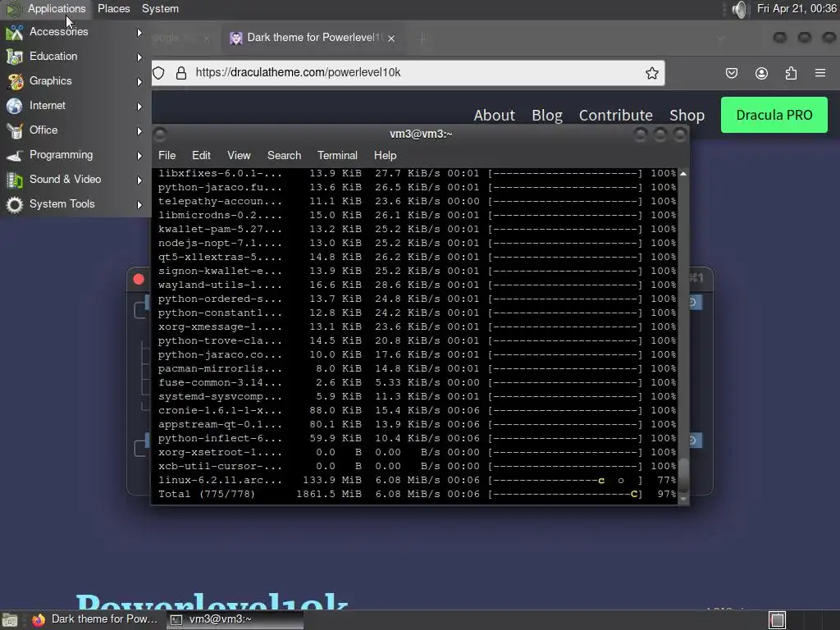This screenshot has height=630, width=840.
Task: Expand arrow next to Graphics
Action: (139, 82)
